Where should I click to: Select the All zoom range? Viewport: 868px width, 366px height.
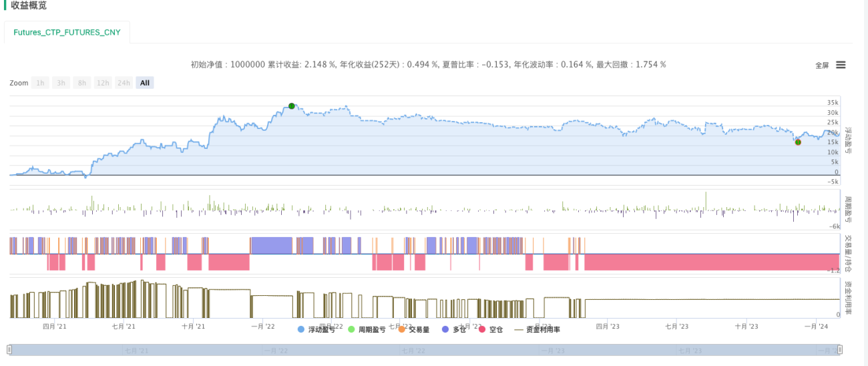(145, 83)
